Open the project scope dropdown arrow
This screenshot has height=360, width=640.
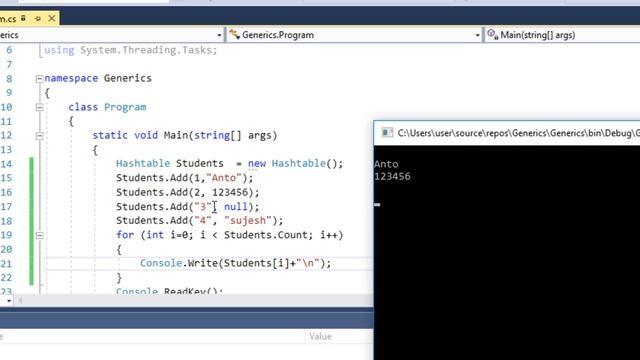pyautogui.click(x=219, y=36)
